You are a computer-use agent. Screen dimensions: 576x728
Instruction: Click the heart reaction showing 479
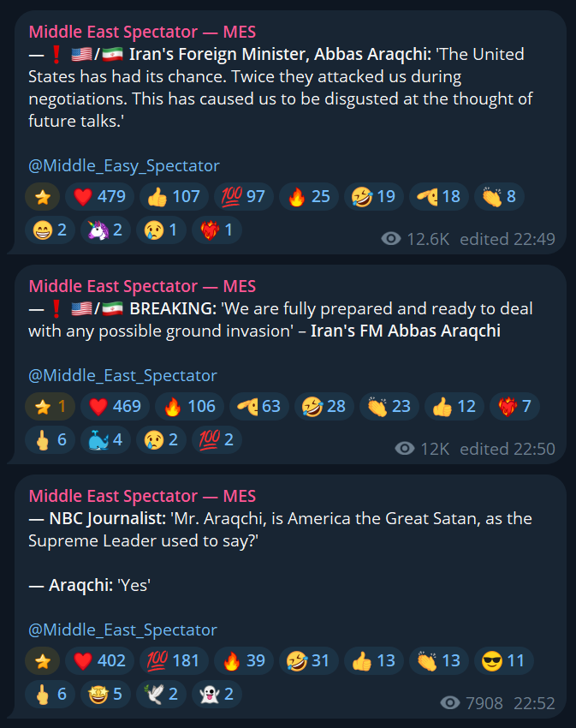coord(99,196)
